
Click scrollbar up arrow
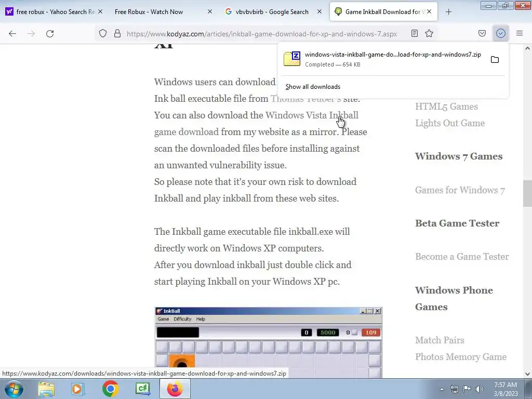pyautogui.click(x=527, y=48)
